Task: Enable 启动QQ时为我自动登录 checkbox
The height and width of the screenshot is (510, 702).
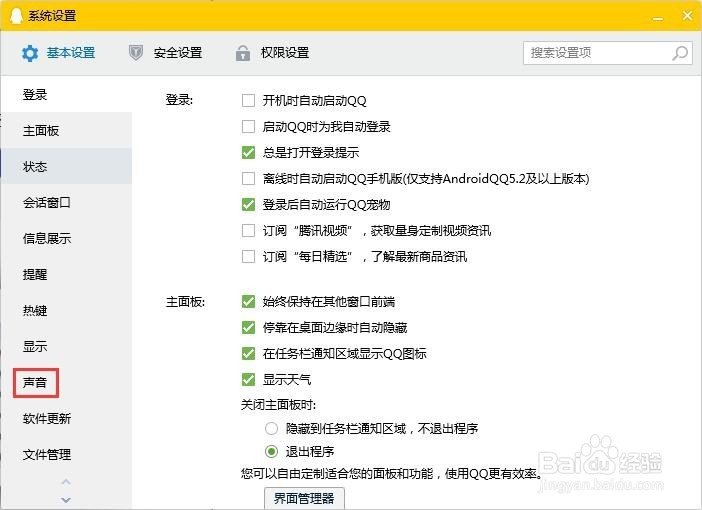Action: click(x=248, y=126)
